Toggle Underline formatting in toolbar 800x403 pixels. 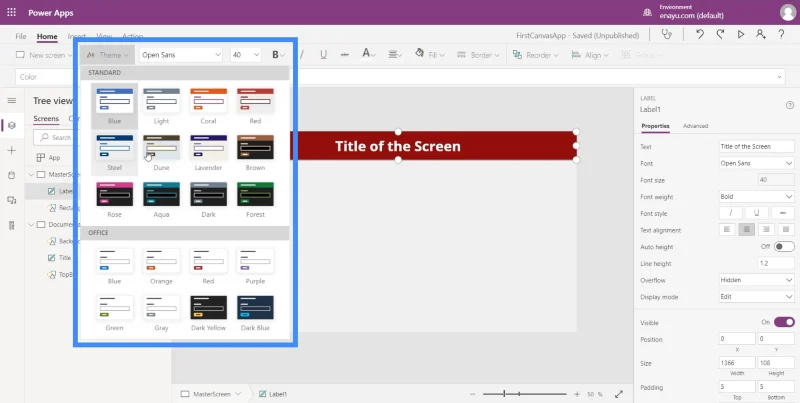click(x=323, y=55)
